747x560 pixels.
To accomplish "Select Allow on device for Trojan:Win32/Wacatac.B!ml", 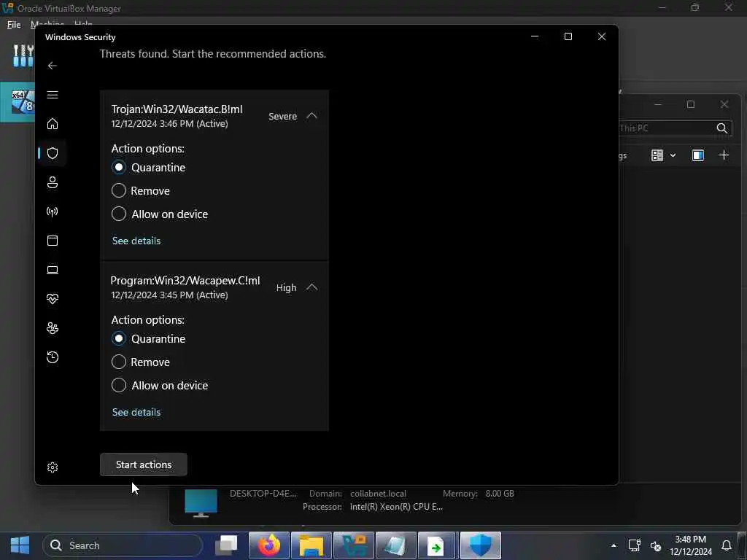I will pyautogui.click(x=119, y=214).
